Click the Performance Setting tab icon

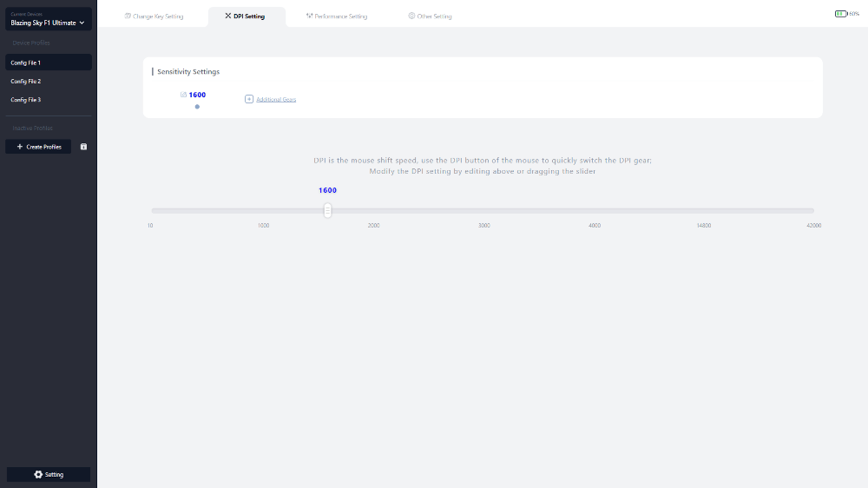(x=310, y=16)
